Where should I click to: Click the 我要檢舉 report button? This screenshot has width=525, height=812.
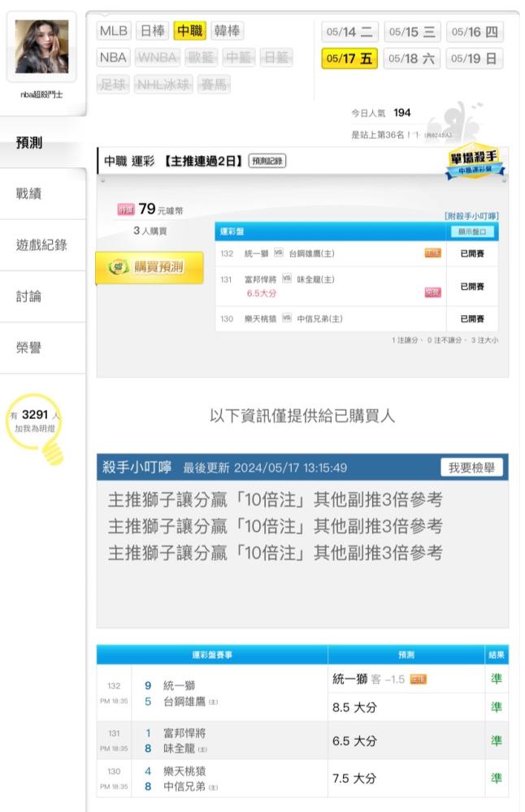(471, 468)
